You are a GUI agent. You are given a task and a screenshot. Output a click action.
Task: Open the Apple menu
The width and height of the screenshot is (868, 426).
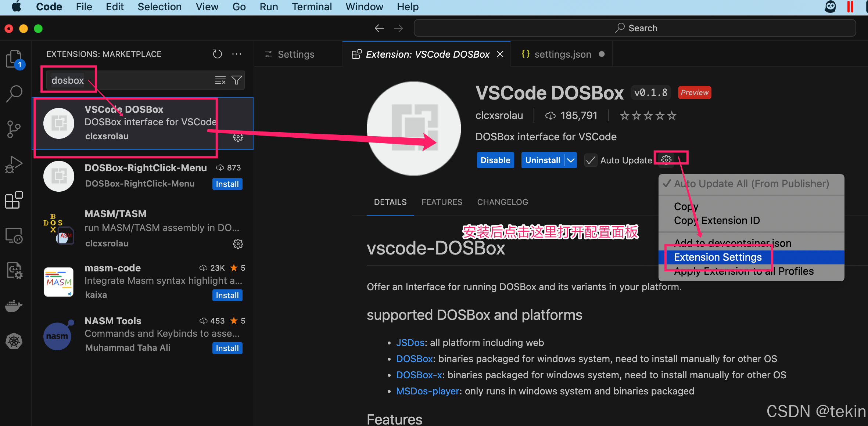pos(16,7)
